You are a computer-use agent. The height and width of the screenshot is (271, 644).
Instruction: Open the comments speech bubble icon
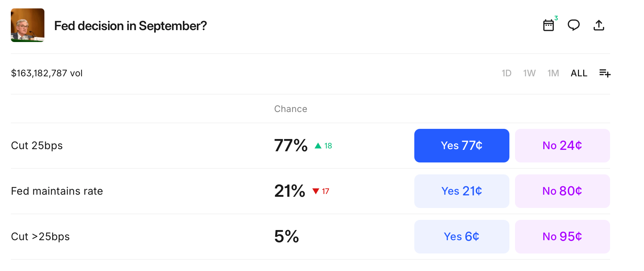[x=573, y=25]
